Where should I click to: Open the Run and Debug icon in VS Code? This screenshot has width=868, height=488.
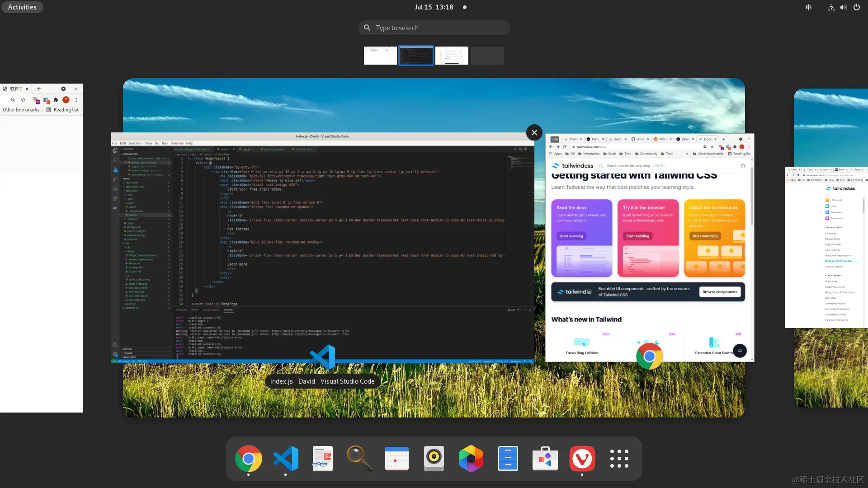[115, 179]
